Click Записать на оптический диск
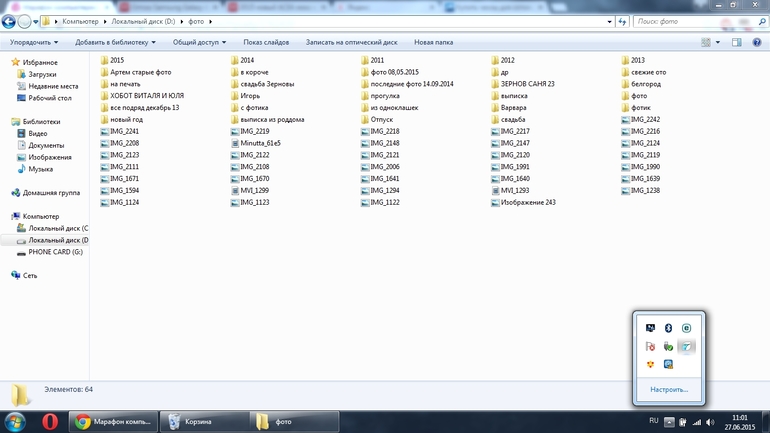 tap(351, 42)
